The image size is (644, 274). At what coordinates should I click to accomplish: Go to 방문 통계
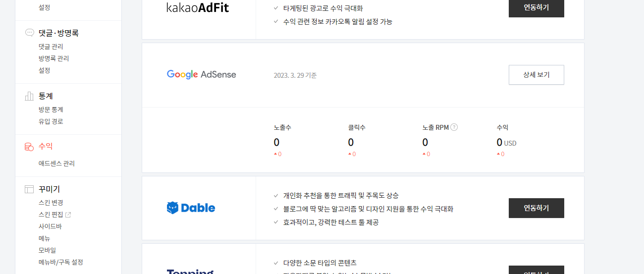(51, 110)
